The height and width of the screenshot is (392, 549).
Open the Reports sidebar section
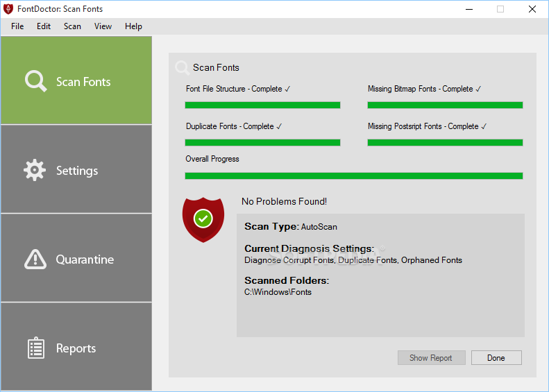76,346
